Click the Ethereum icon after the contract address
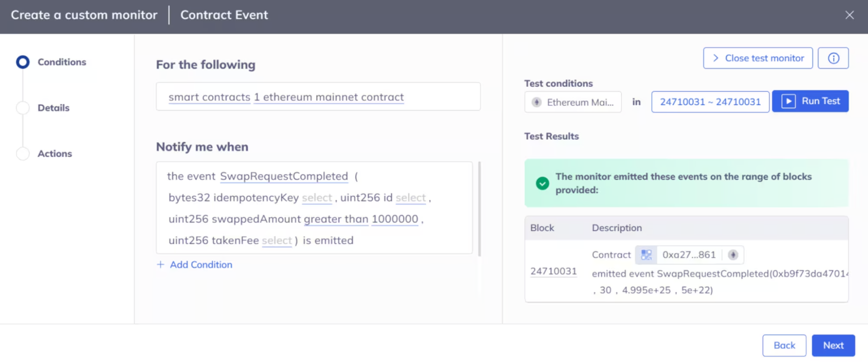The width and height of the screenshot is (868, 362). coord(732,255)
